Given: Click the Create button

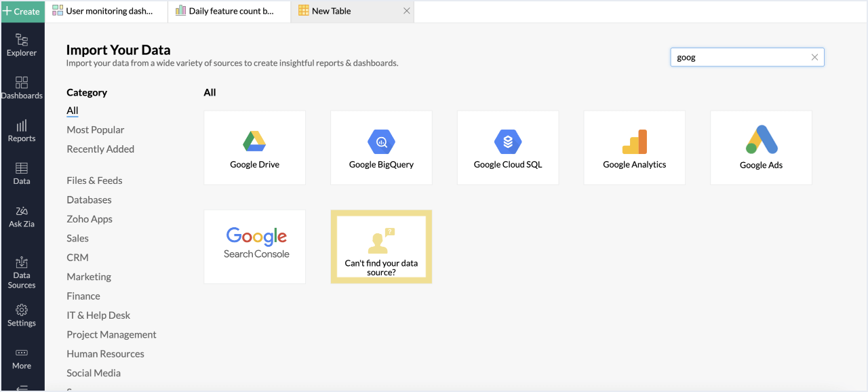Looking at the screenshot, I should pyautogui.click(x=22, y=11).
